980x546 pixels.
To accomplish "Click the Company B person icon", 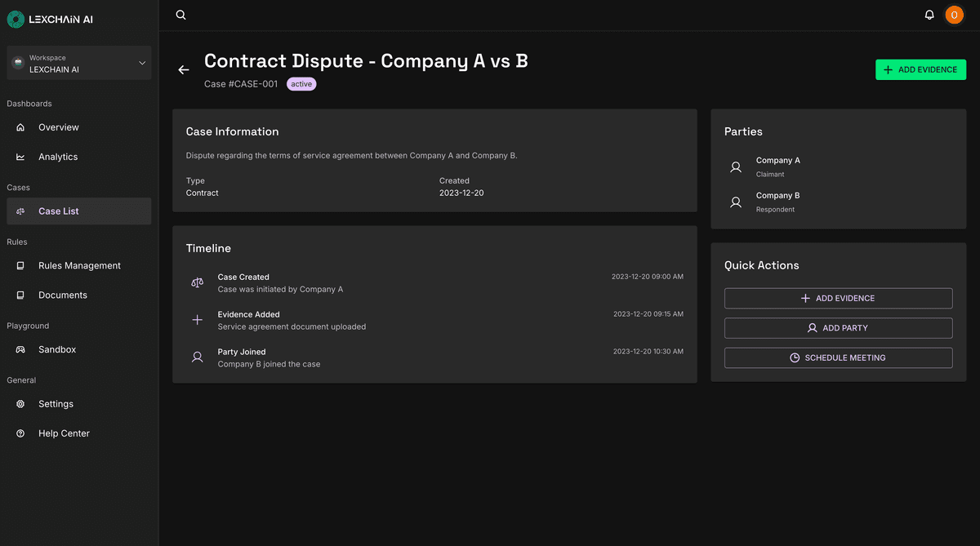I will coord(736,202).
